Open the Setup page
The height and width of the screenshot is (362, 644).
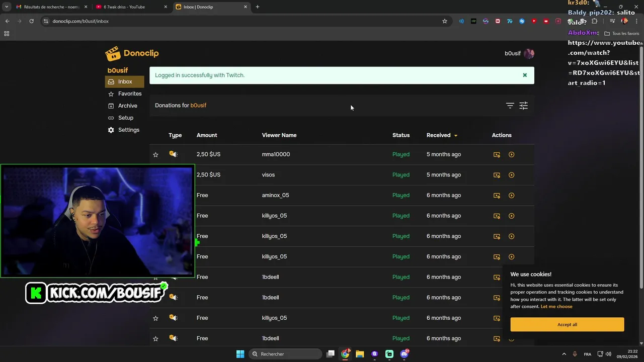tap(121, 118)
